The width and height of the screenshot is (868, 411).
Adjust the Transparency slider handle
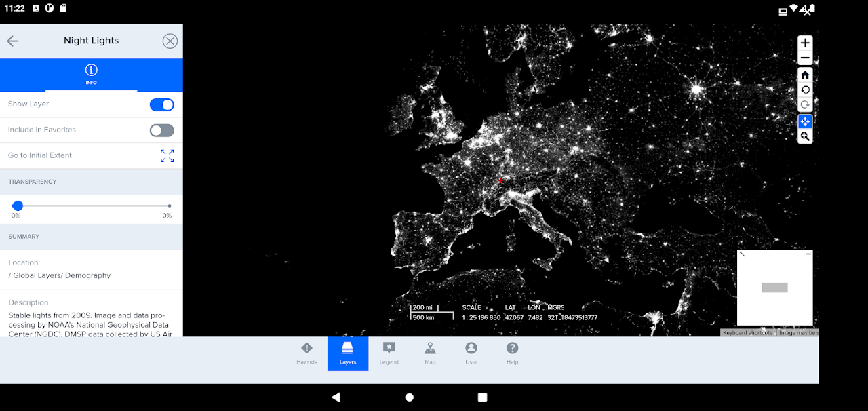(x=17, y=206)
